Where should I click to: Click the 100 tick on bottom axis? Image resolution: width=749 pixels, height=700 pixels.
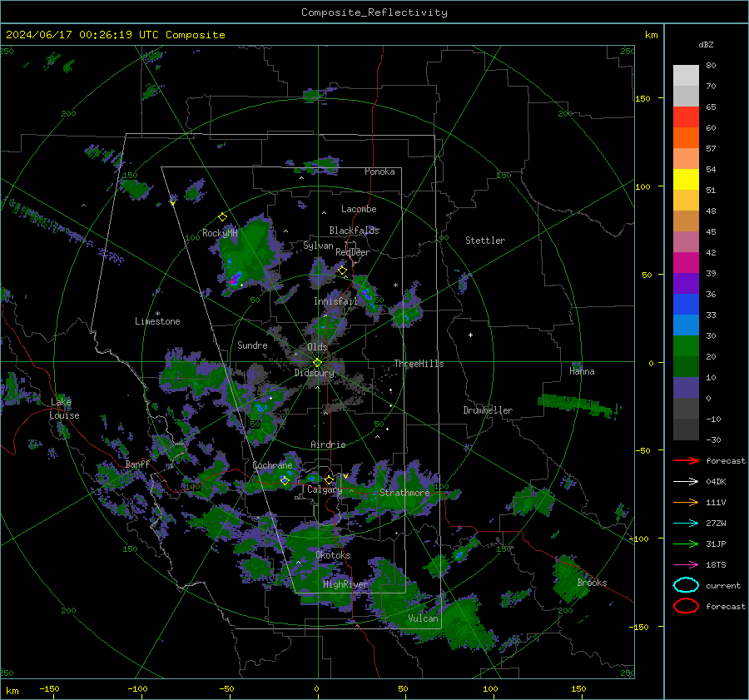click(490, 689)
